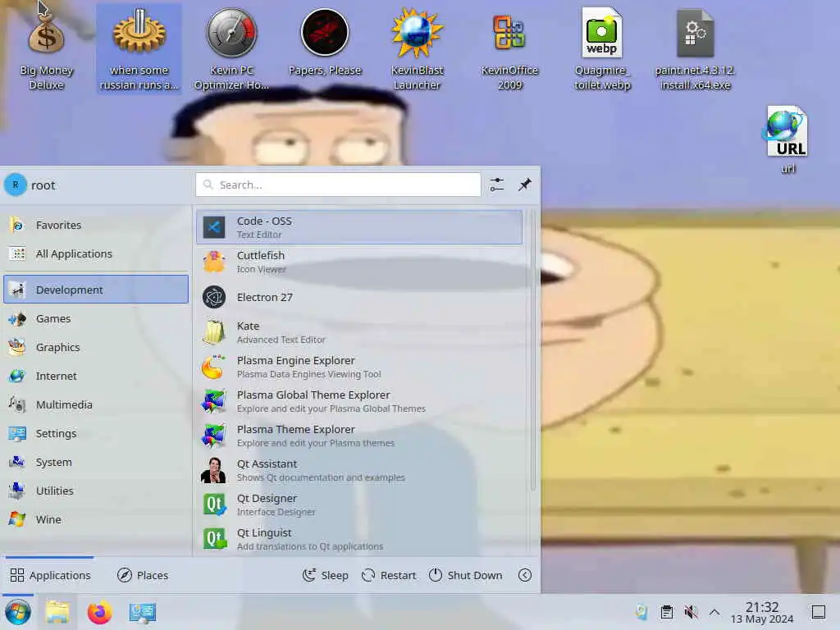Switch to Applications tab
This screenshot has width=840, height=630.
(x=50, y=575)
